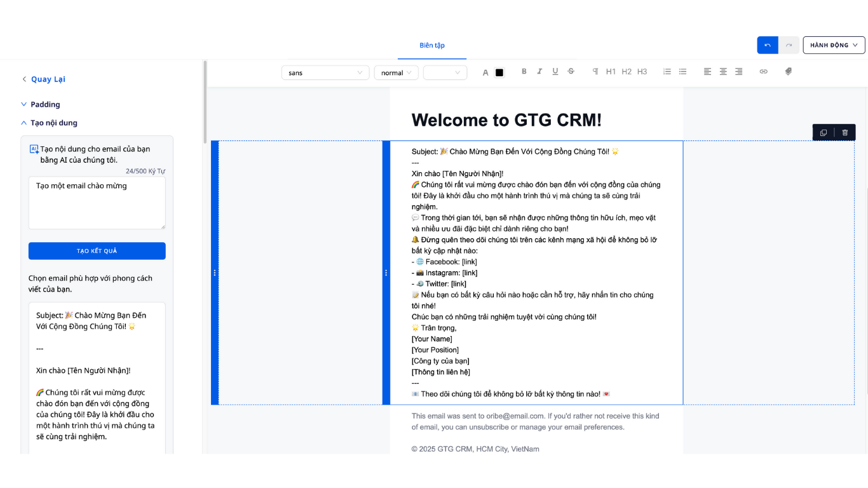Open the black text color swatch
The width and height of the screenshot is (868, 488).
pyautogui.click(x=499, y=73)
